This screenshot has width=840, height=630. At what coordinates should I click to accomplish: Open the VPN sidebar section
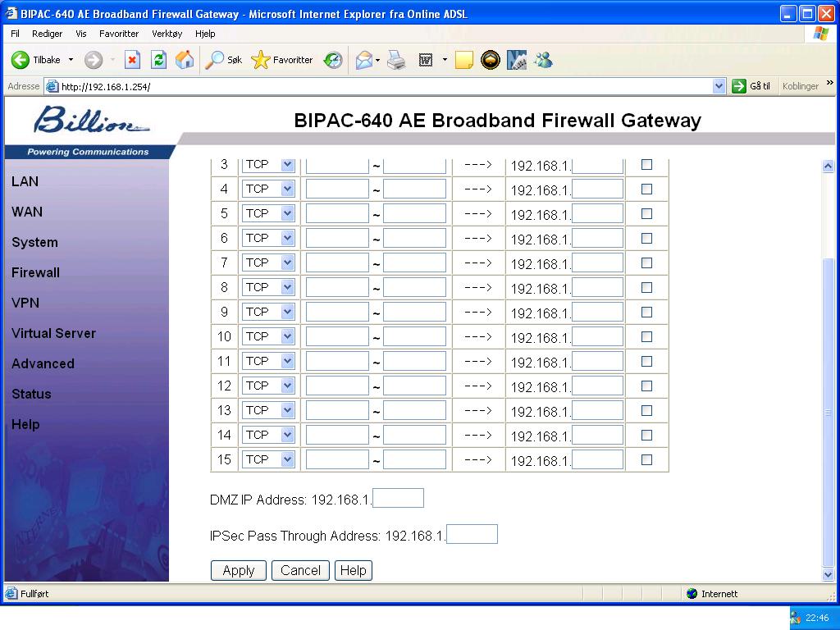25,304
